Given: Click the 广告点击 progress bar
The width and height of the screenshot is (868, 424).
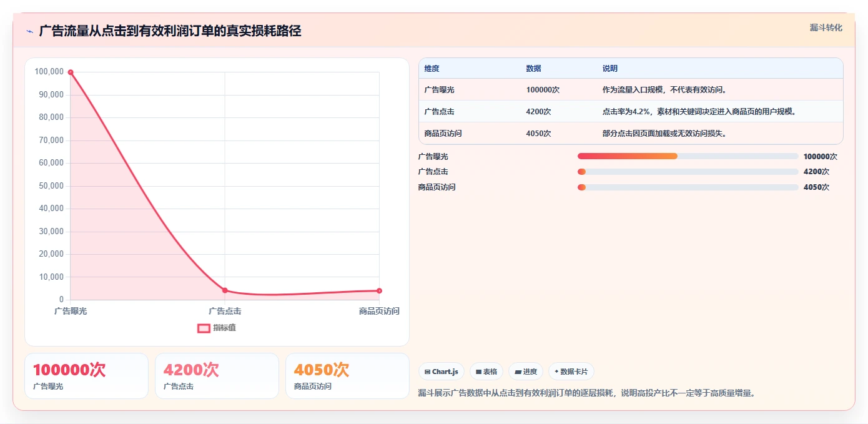Looking at the screenshot, I should coord(688,172).
